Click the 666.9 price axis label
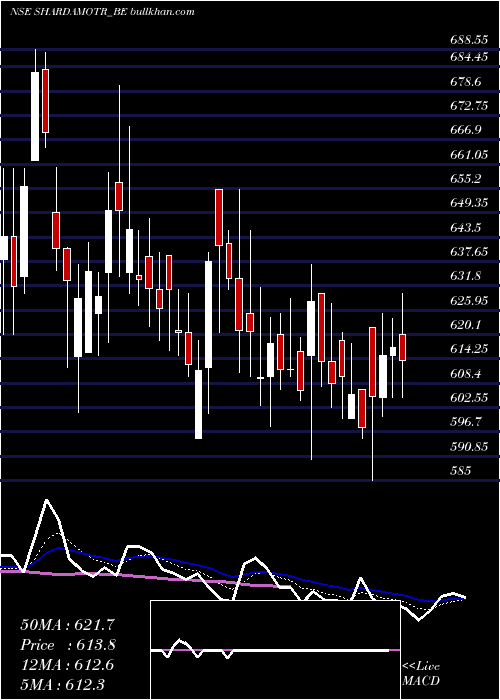This screenshot has width=500, height=700. pyautogui.click(x=465, y=130)
